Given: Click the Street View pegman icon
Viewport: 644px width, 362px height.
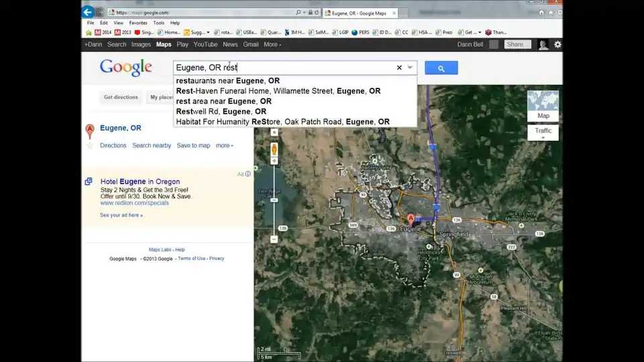Looking at the screenshot, I should click(274, 149).
